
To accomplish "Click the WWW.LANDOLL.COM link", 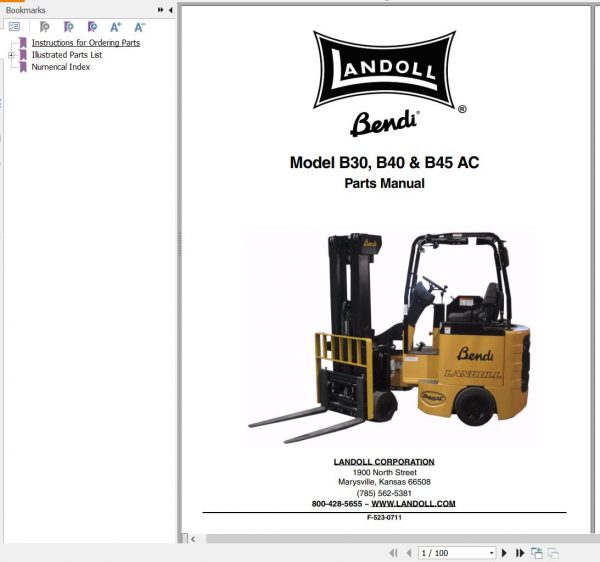I will (413, 503).
